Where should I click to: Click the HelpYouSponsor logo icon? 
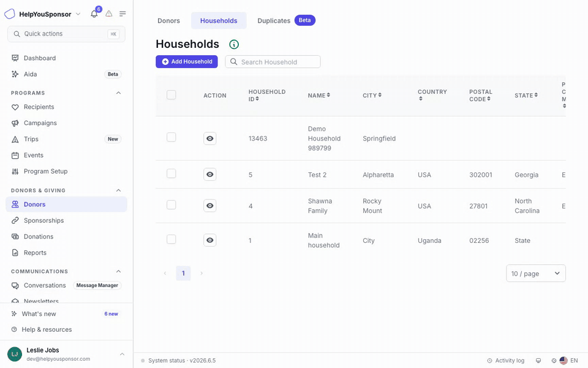10,14
